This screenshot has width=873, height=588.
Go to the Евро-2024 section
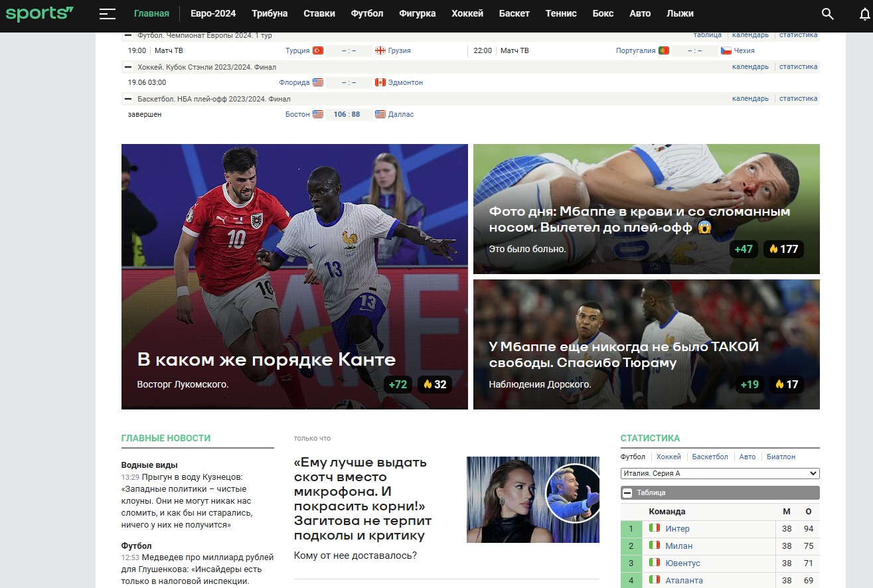pos(213,13)
